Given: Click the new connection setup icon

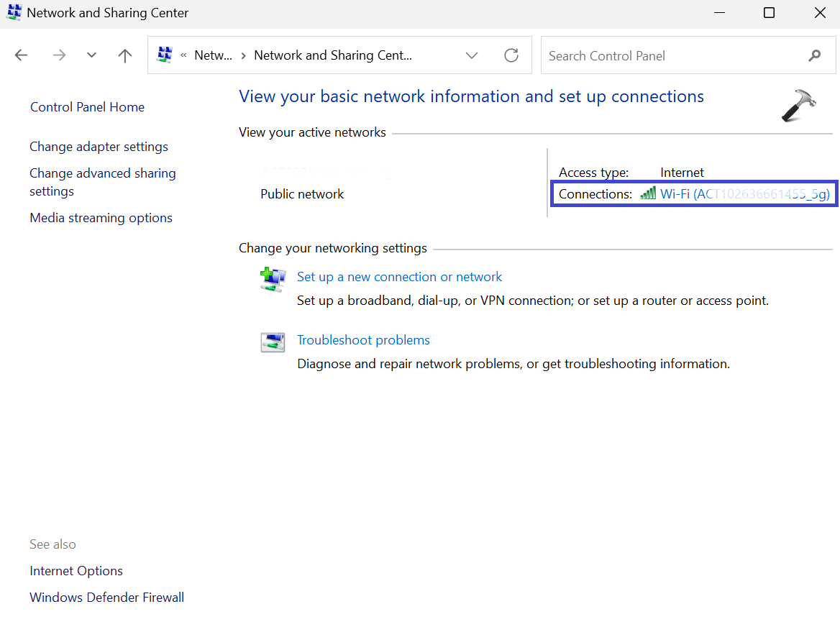Looking at the screenshot, I should point(273,279).
